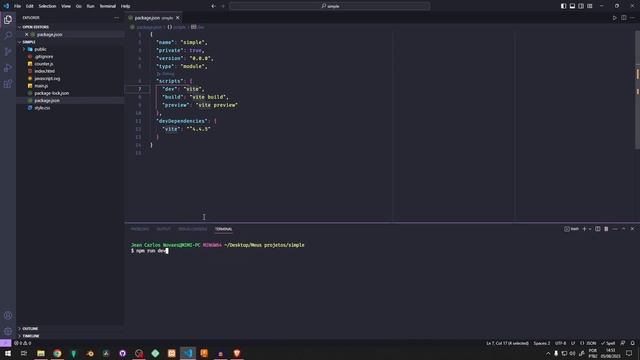Collapse the Open Editors section
Screen dimensions: 640x360
coord(35,27)
